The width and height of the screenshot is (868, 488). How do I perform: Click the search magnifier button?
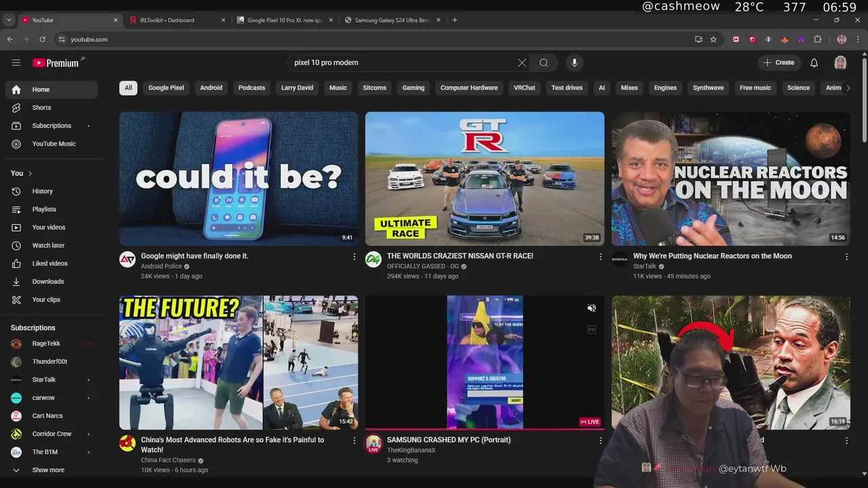pyautogui.click(x=544, y=62)
